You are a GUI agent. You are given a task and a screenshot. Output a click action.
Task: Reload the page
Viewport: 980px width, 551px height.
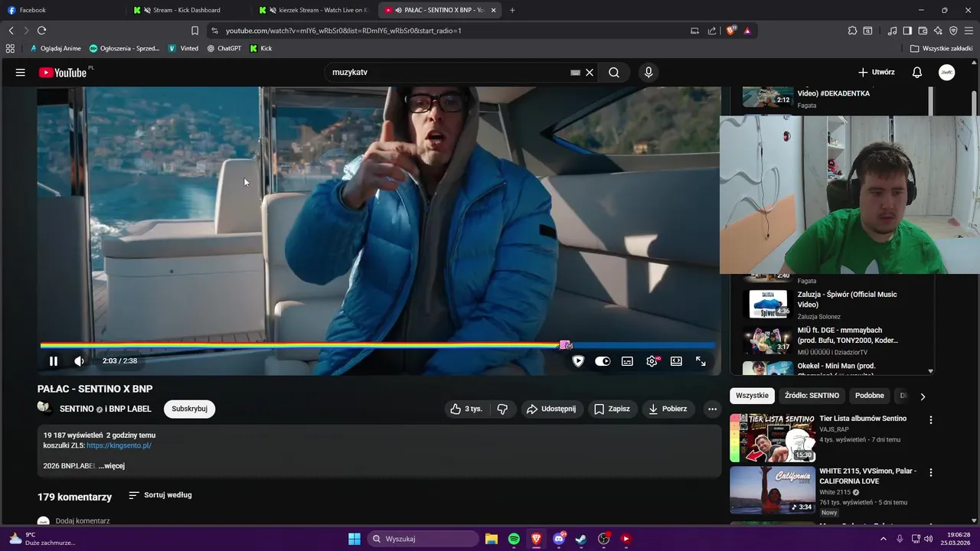pyautogui.click(x=41, y=31)
